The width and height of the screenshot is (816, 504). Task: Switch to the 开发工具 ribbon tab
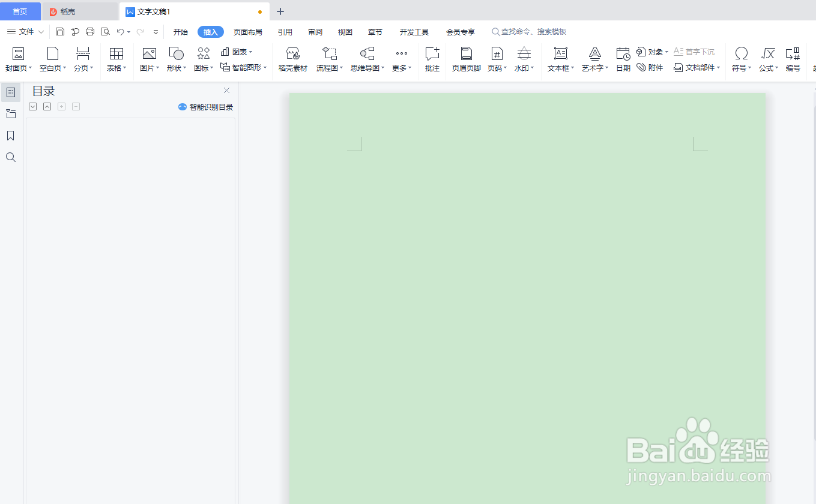tap(414, 32)
